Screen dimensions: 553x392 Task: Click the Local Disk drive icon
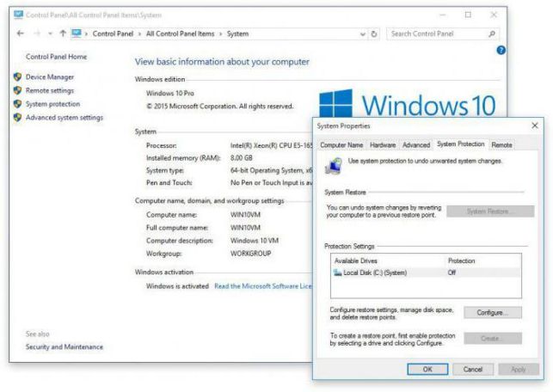pyautogui.click(x=337, y=273)
